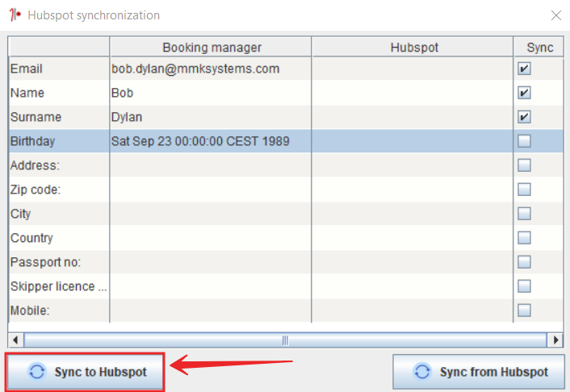Click the Sync from Hubspot button

479,372
